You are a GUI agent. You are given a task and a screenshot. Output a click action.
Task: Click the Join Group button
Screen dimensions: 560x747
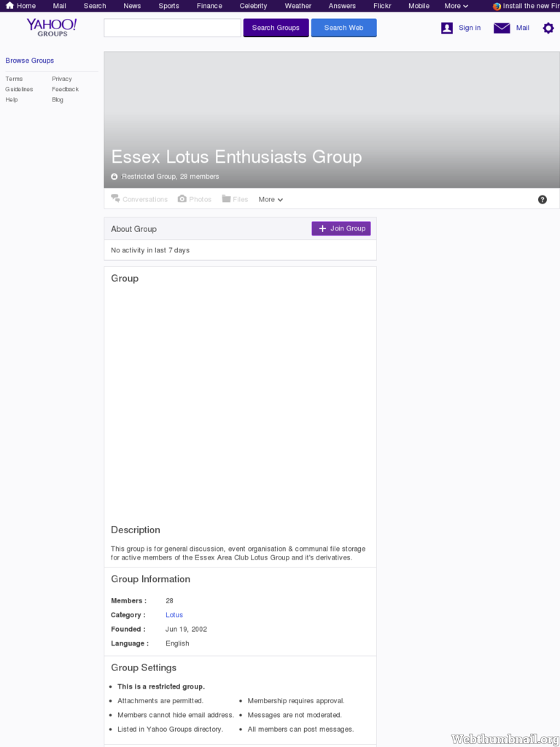point(341,228)
